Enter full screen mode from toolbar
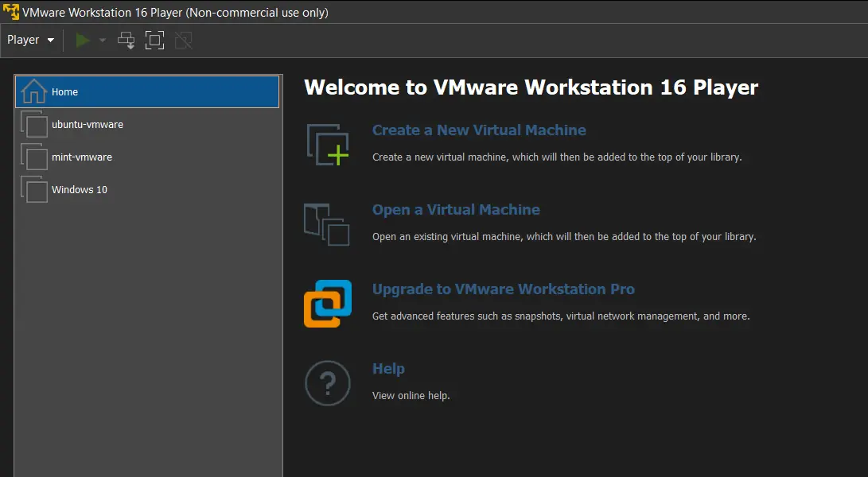 pos(154,40)
